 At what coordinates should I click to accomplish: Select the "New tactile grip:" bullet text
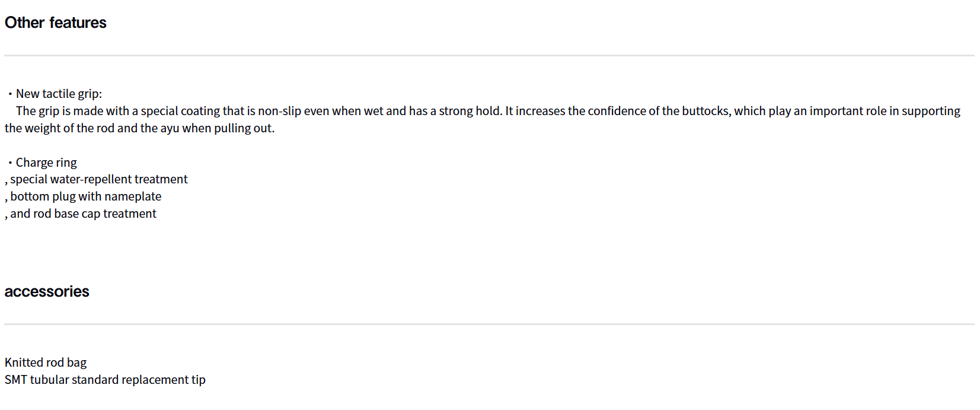pyautogui.click(x=59, y=94)
